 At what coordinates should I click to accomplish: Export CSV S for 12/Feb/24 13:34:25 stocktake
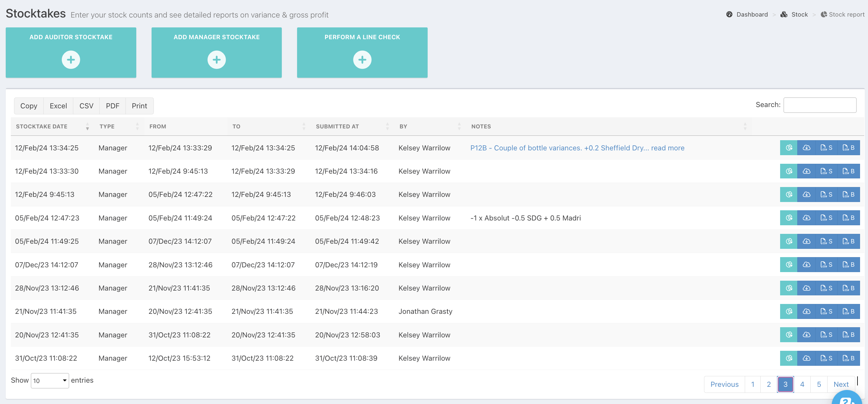pyautogui.click(x=826, y=148)
